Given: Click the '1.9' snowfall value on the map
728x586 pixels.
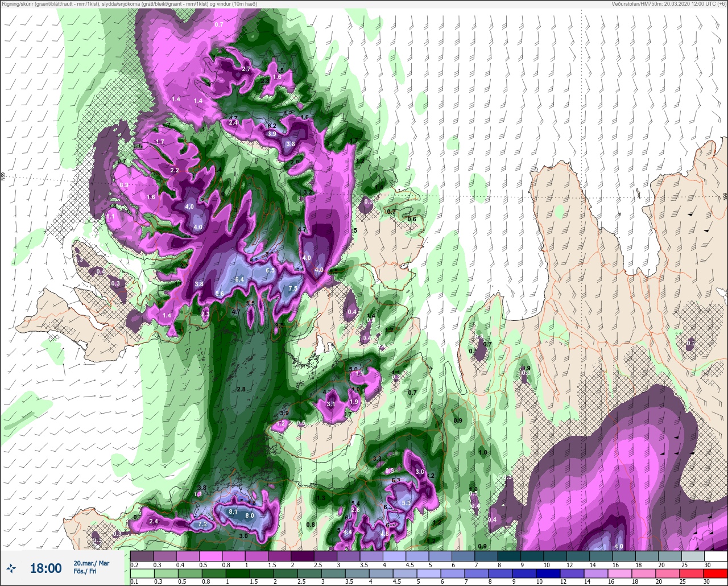Looking at the screenshot, I should pyautogui.click(x=354, y=402).
